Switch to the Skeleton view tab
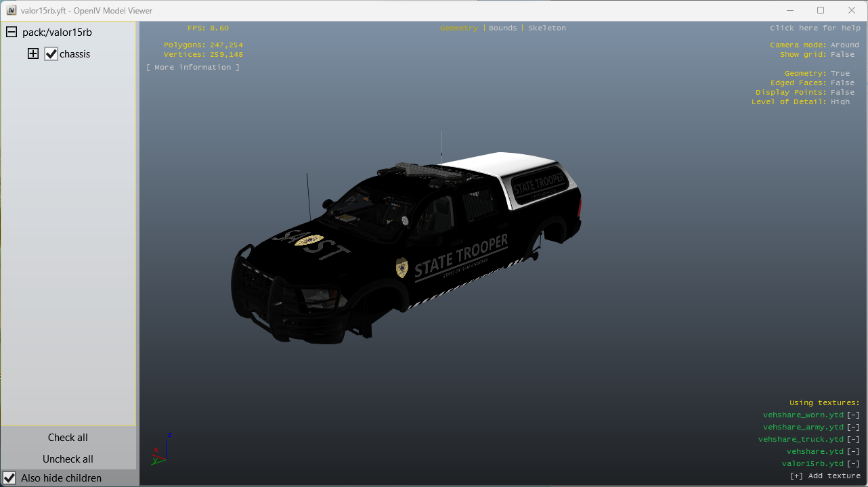The width and height of the screenshot is (868, 487). click(x=547, y=28)
